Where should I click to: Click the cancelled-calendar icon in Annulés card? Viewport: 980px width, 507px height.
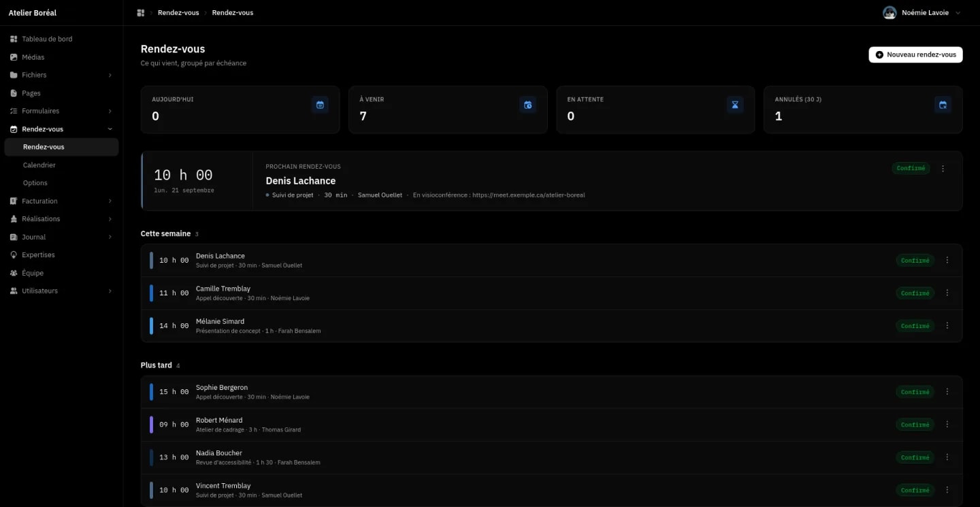(943, 105)
